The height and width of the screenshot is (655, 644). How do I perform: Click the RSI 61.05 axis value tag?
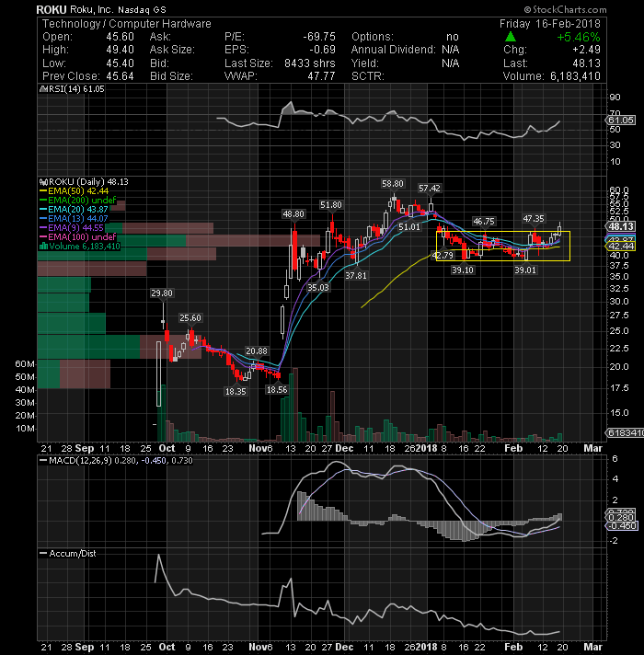[620, 121]
